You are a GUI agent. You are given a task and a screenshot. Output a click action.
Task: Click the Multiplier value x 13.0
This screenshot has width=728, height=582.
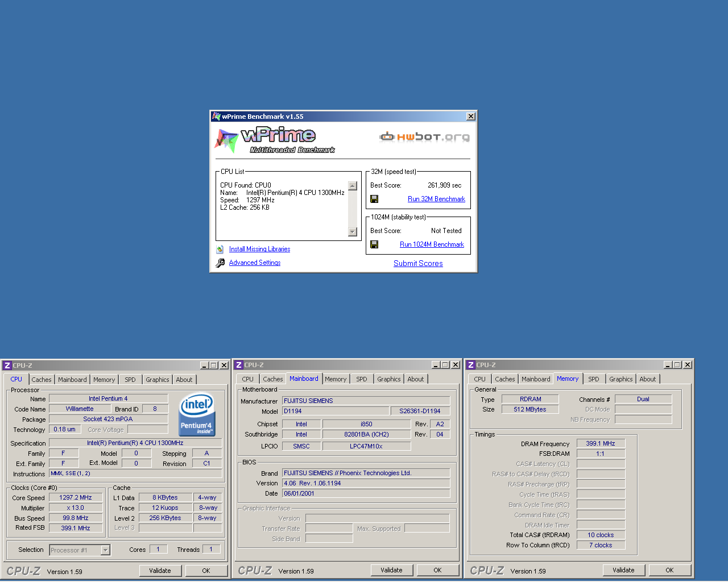pos(76,508)
